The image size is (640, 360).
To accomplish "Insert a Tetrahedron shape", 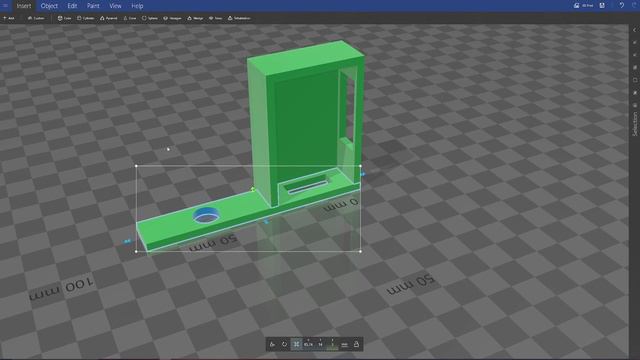I will tap(239, 18).
